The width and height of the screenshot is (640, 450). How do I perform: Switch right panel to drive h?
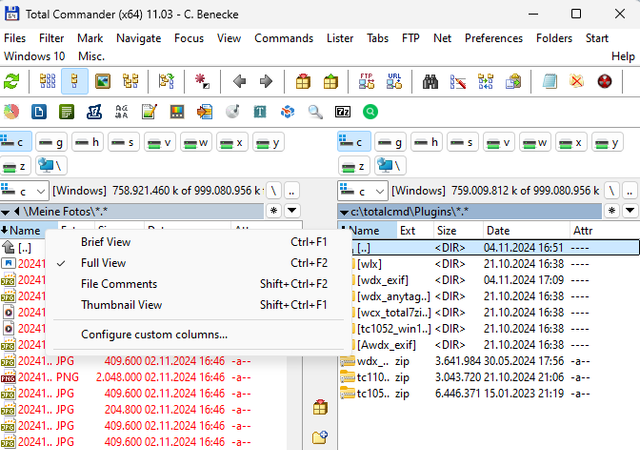click(427, 143)
